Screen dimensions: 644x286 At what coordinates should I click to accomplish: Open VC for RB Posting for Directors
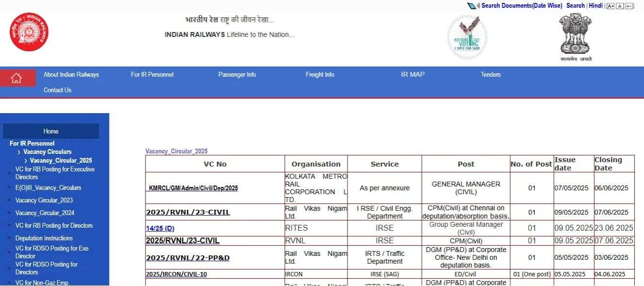click(54, 226)
